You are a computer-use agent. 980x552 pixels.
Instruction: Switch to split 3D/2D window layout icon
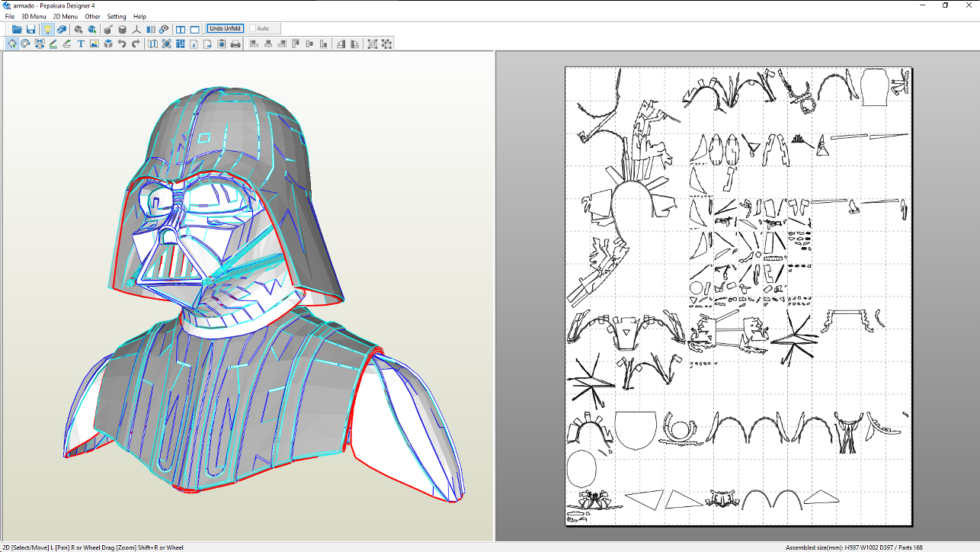pos(181,29)
